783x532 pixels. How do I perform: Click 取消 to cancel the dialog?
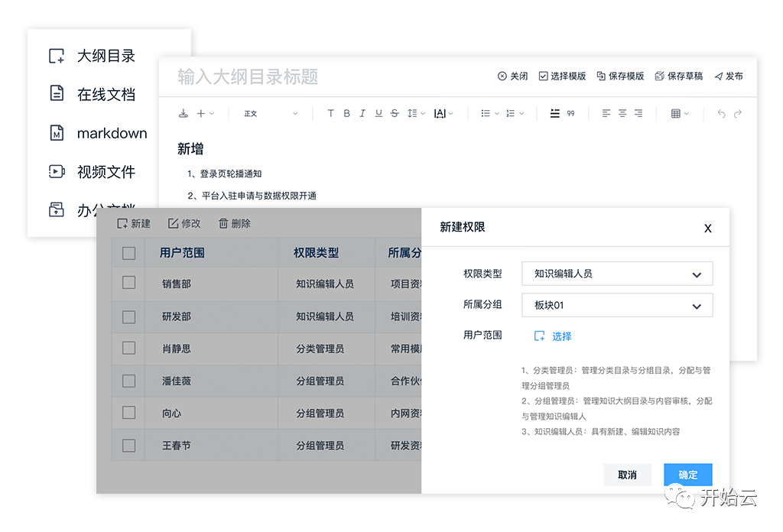tap(627, 475)
